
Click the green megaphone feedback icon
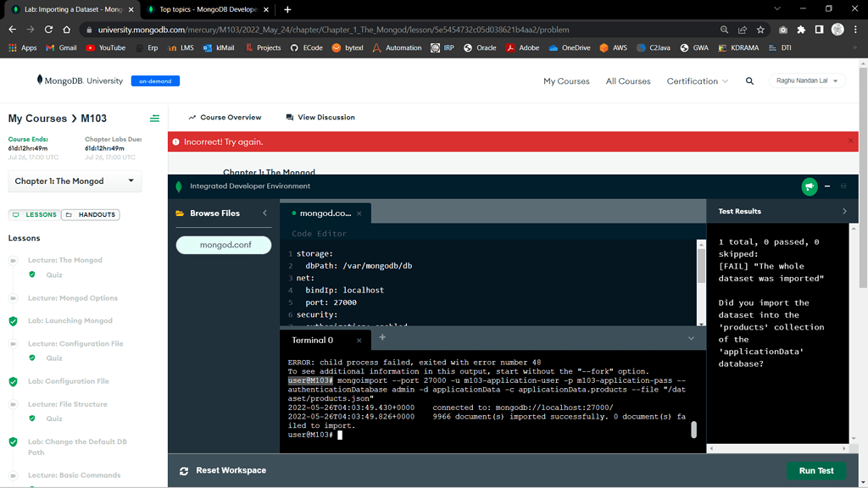[x=810, y=186]
